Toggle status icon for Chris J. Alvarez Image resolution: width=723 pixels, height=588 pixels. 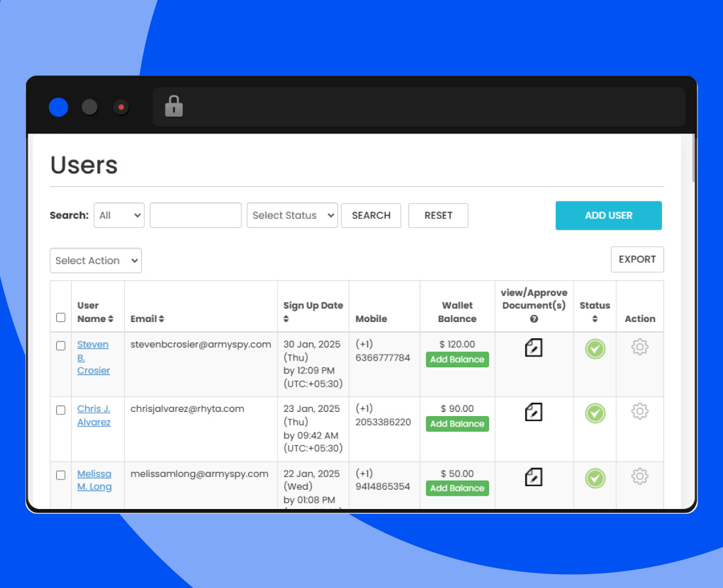595,413
